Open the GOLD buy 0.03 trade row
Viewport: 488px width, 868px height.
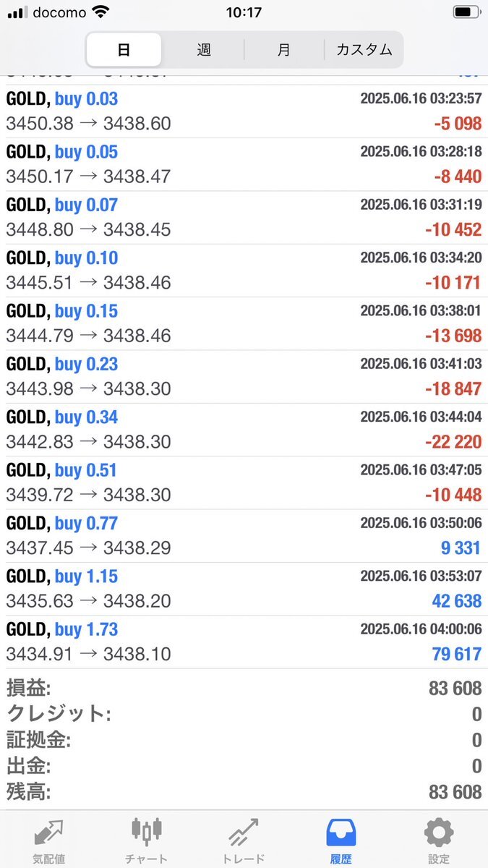click(244, 111)
